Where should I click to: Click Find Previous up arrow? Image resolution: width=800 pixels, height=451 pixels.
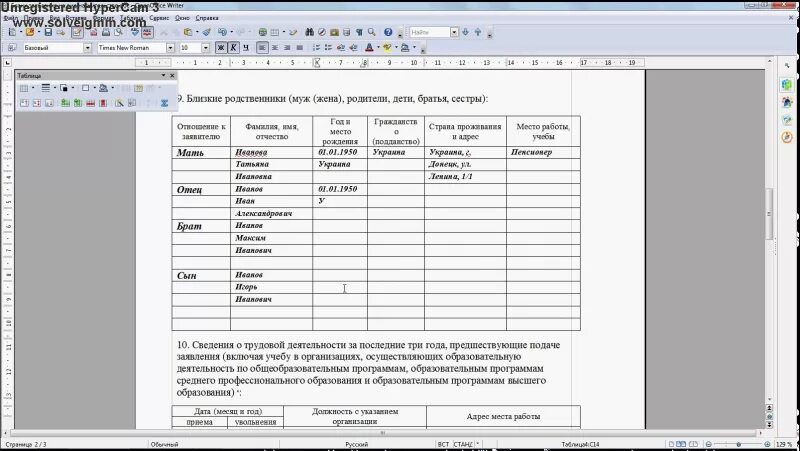pos(478,32)
